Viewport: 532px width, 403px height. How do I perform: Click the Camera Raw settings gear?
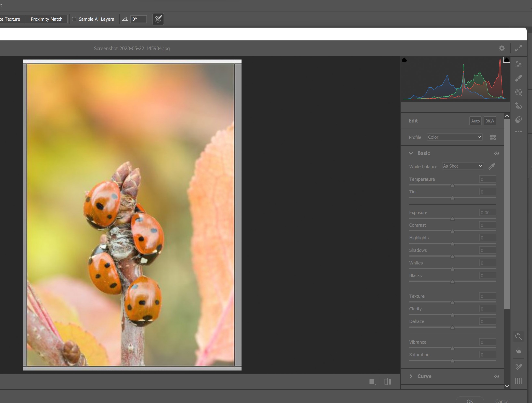coord(502,48)
